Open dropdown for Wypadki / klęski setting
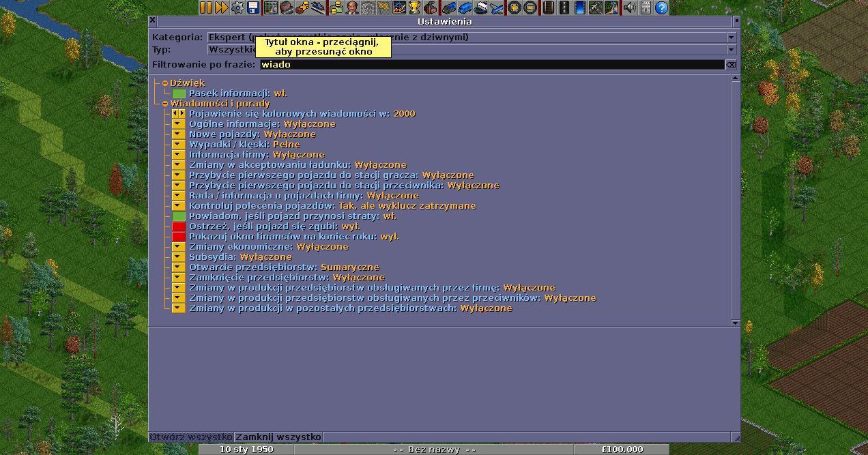Image resolution: width=868 pixels, height=455 pixels. point(179,145)
